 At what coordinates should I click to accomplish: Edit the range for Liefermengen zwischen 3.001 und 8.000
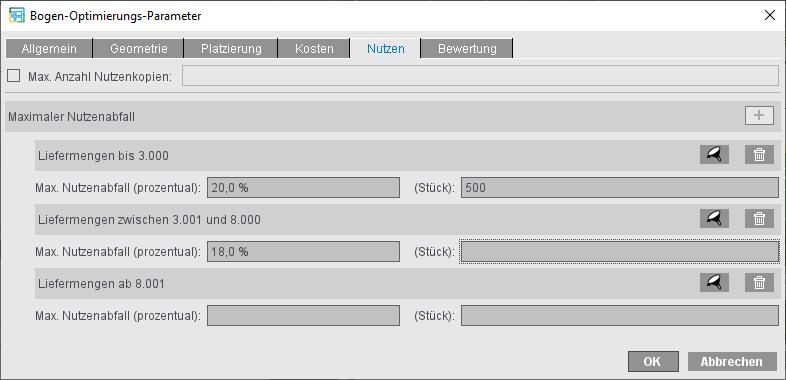(714, 219)
